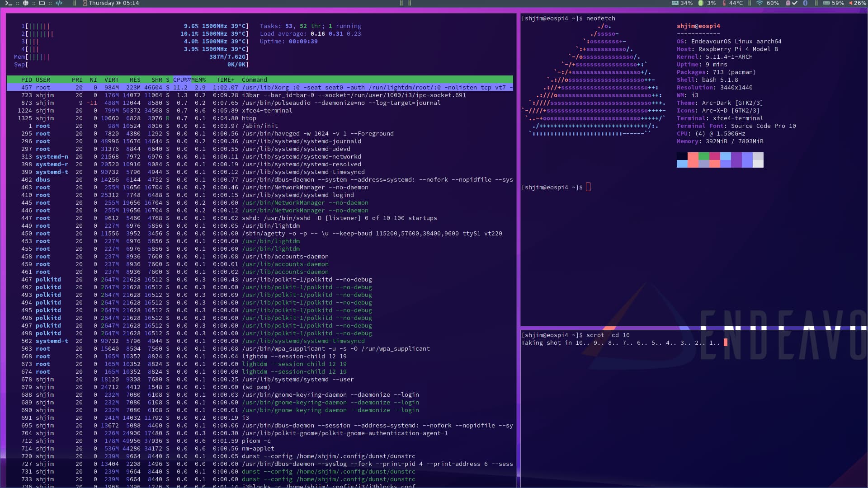Focus the empty prompt in neofetch terminal
868x488 pixels.
[588, 187]
